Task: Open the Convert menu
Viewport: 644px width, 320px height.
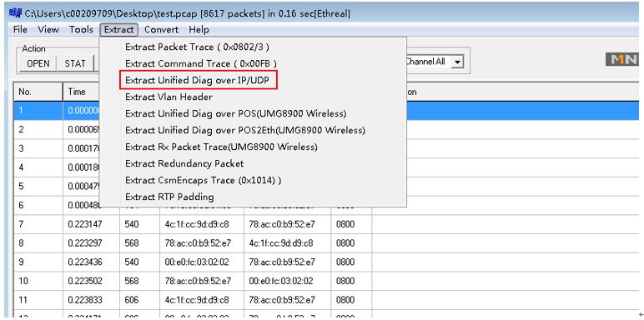Action: (161, 29)
